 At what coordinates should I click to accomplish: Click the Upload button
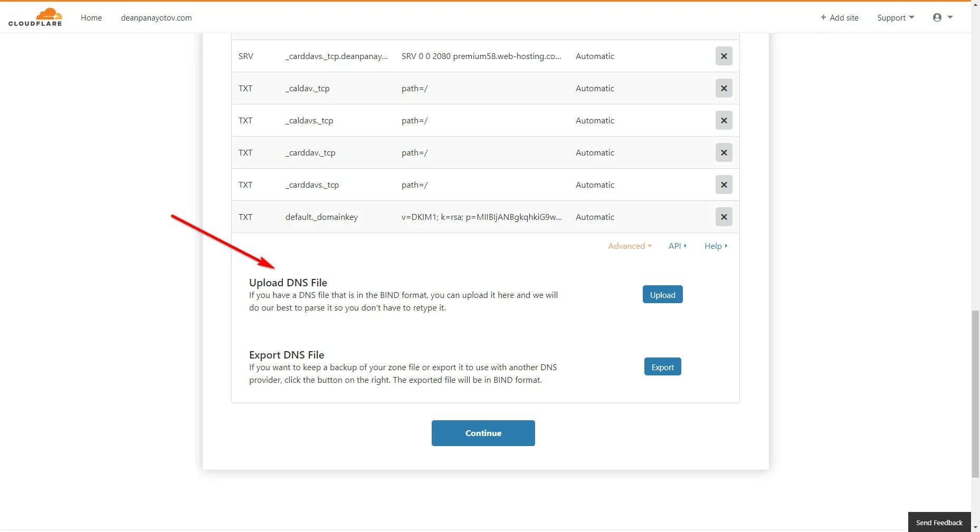(662, 294)
